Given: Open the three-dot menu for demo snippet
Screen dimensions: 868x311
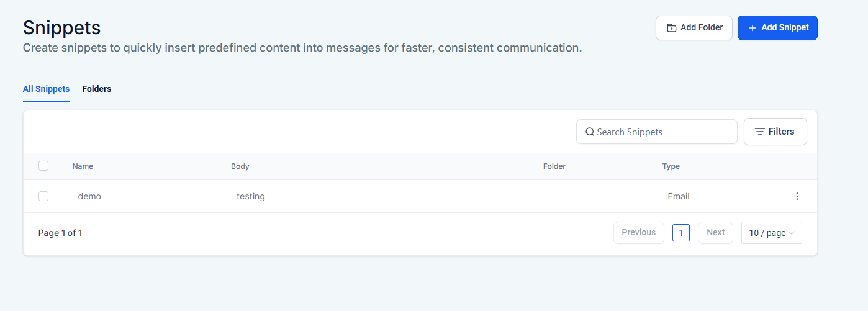Looking at the screenshot, I should 797,196.
